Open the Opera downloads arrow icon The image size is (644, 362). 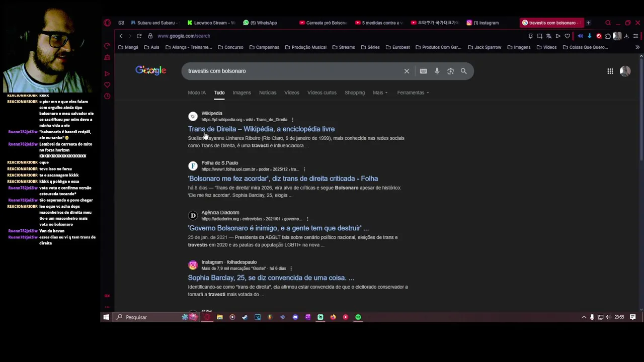(626, 36)
